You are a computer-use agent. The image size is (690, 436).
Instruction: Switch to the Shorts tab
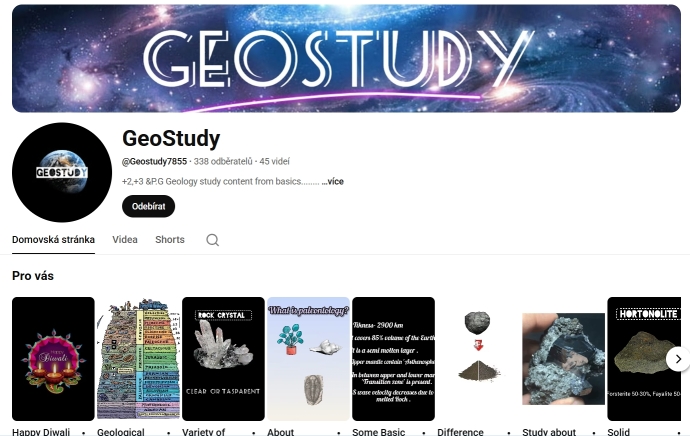[x=170, y=239]
